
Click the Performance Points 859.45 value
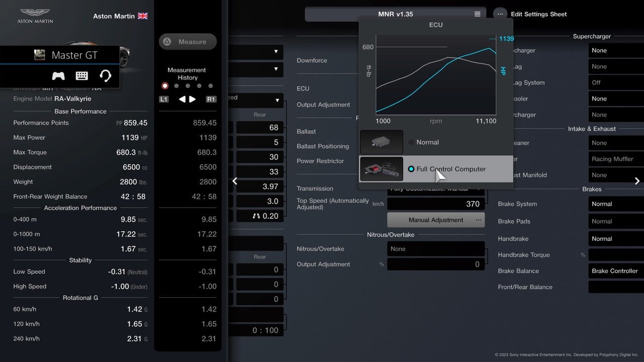[132, 123]
